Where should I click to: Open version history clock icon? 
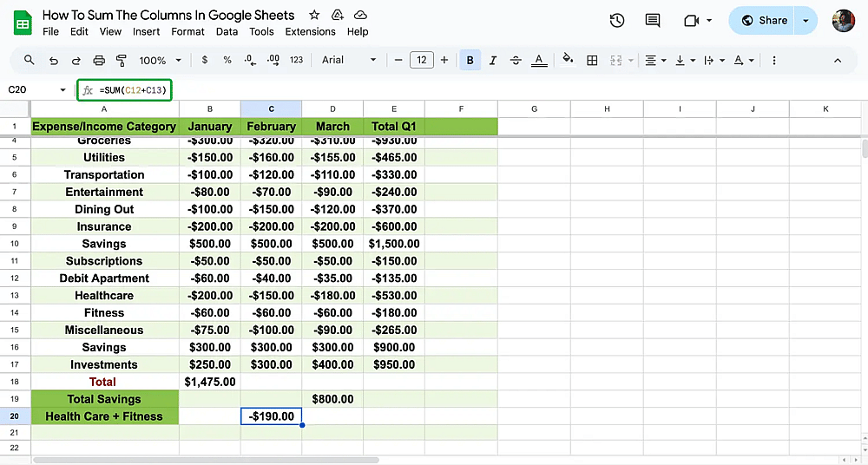617,21
